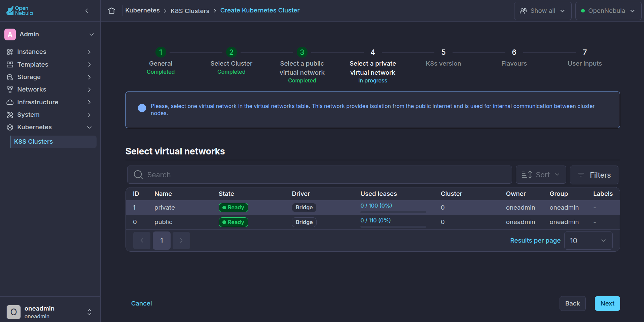Click the Instances grid icon
Viewport: 644px width, 322px height.
pyautogui.click(x=10, y=52)
